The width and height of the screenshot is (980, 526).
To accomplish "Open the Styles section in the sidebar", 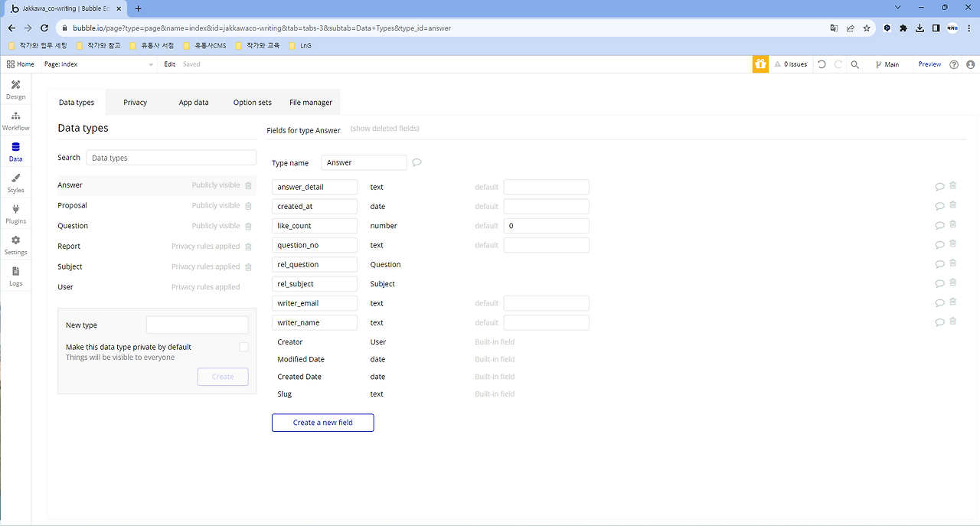I will (x=15, y=182).
